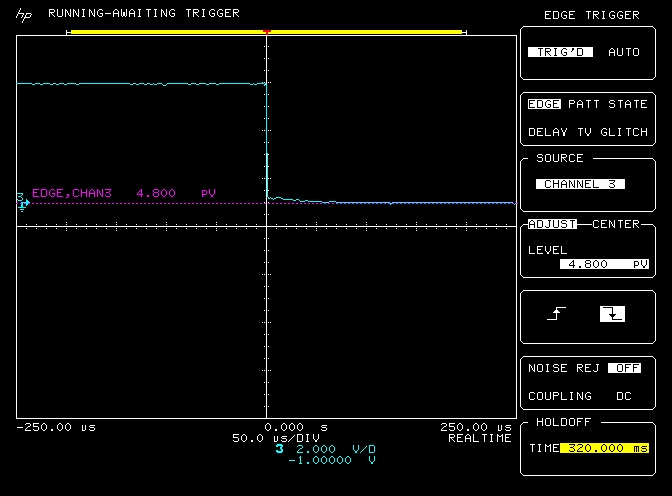Click the channel 3 indicator number
Image resolution: width=672 pixels, height=496 pixels.
tap(279, 449)
